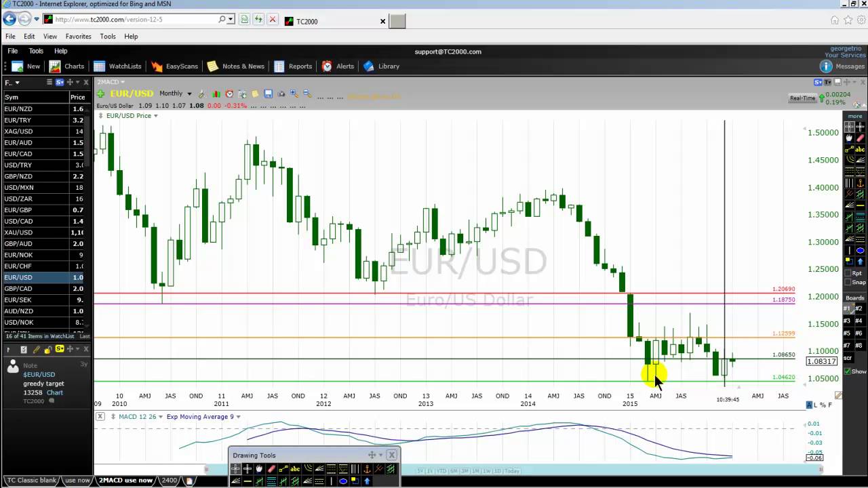Select the anchor tool in right sidebar
The width and height of the screenshot is (868, 488).
[861, 182]
